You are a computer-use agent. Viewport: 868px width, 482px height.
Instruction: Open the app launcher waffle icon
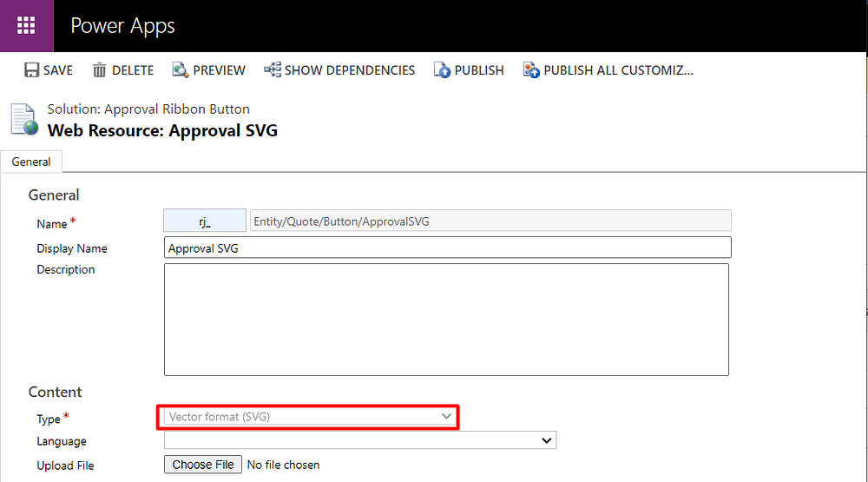(26, 25)
